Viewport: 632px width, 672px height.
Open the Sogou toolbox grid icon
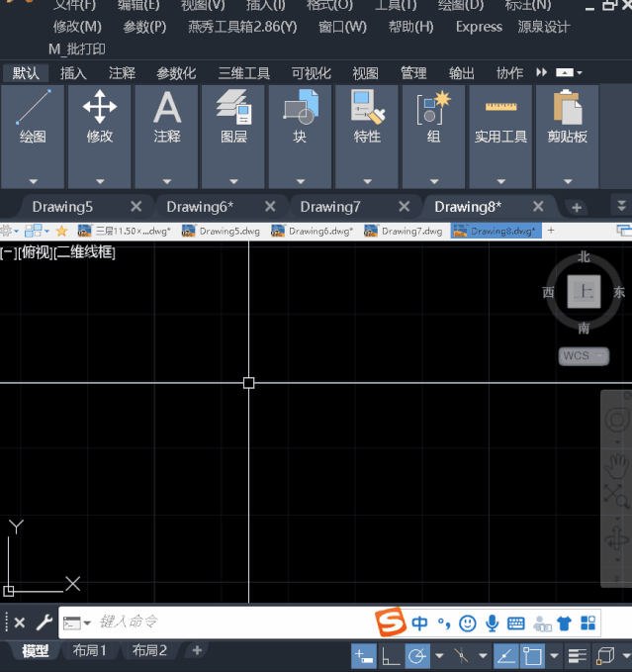(587, 624)
